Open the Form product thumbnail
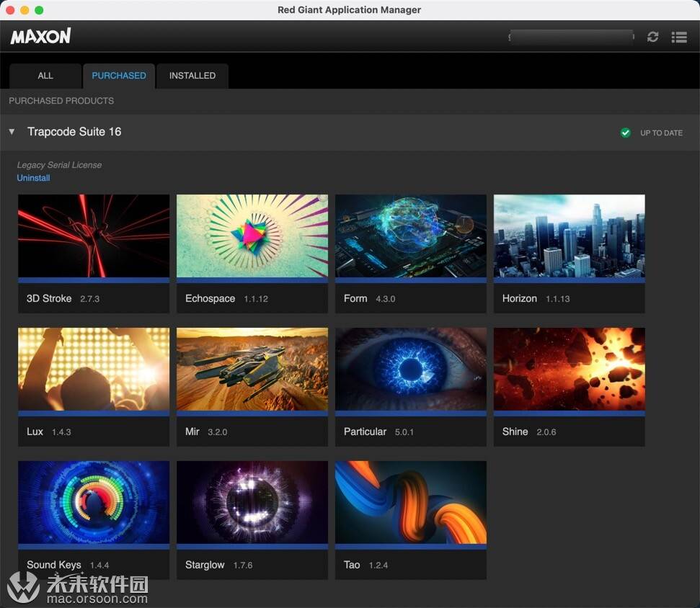Image resolution: width=700 pixels, height=608 pixels. click(x=411, y=236)
